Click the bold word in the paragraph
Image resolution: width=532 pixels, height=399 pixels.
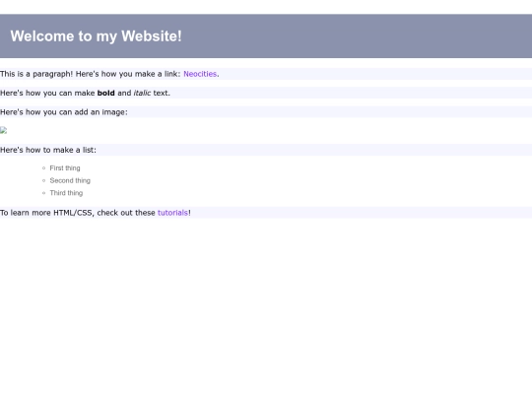(x=105, y=93)
